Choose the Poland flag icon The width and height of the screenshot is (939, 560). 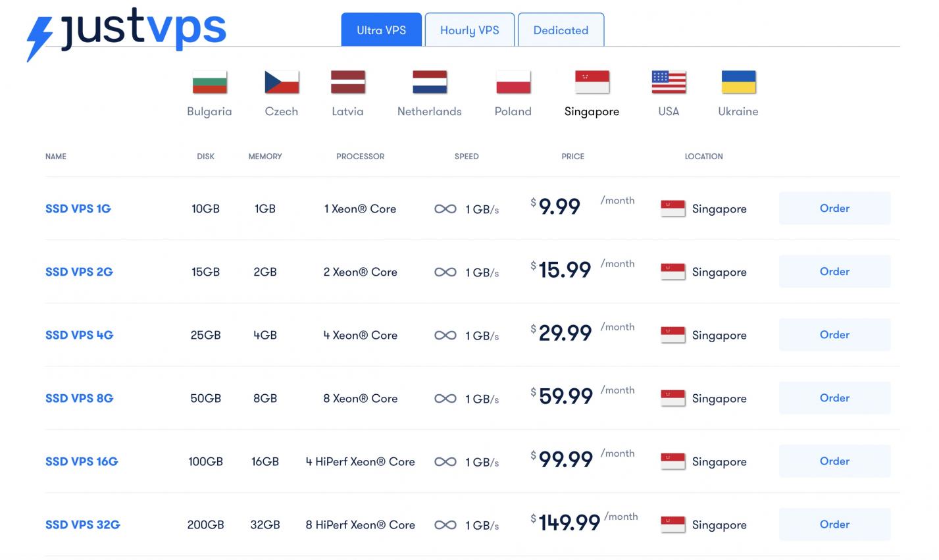coord(513,82)
